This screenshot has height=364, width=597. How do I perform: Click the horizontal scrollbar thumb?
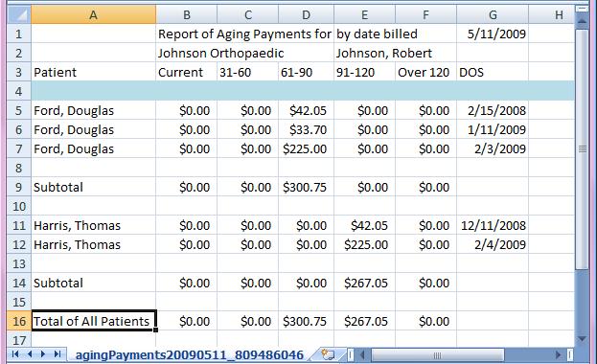coord(438,355)
